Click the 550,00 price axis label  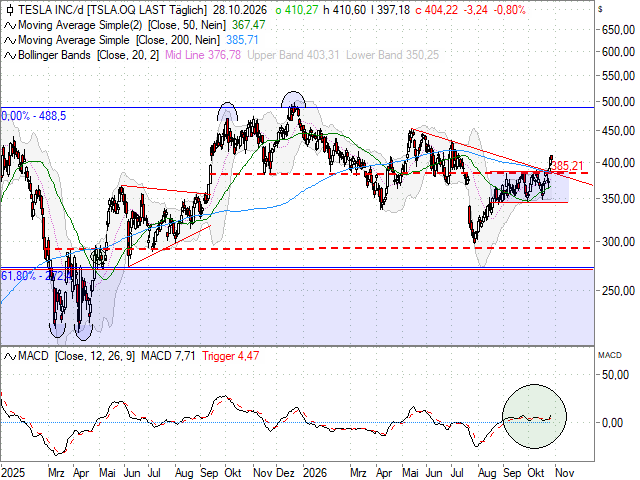pos(618,76)
